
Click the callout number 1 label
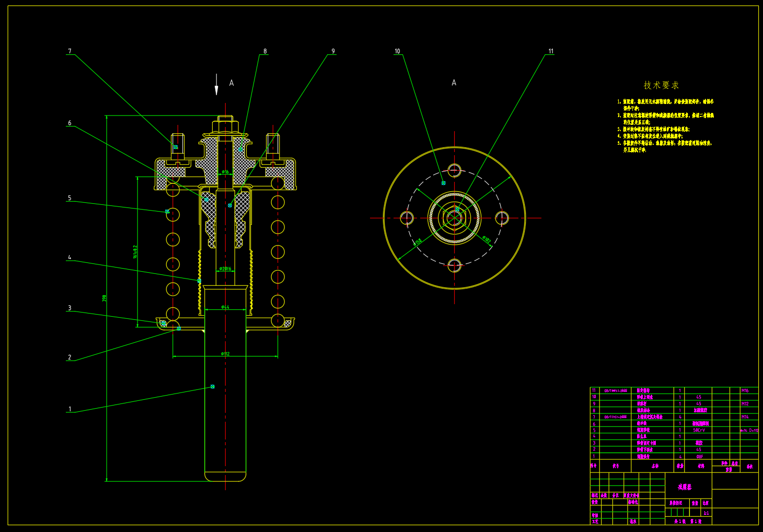pyautogui.click(x=70, y=409)
